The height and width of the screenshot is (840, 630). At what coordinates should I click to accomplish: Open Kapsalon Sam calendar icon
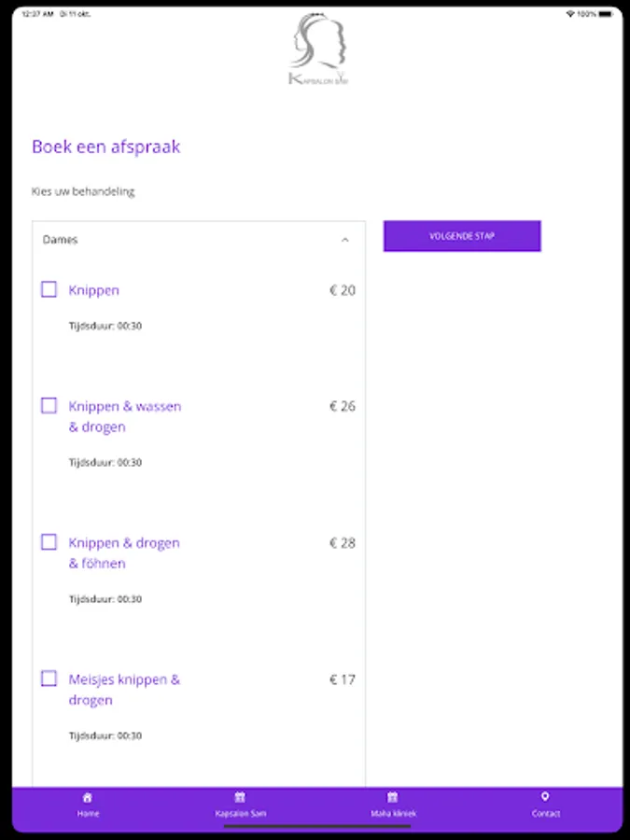click(240, 797)
